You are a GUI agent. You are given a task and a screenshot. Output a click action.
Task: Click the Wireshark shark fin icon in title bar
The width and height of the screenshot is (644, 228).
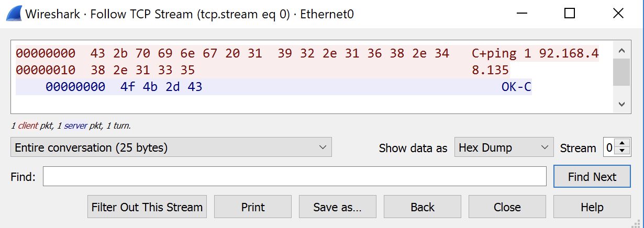[14, 14]
